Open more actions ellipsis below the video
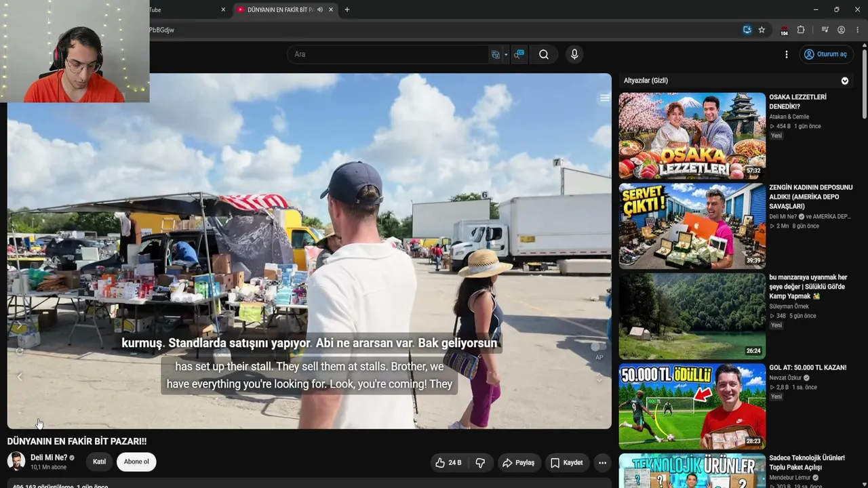Screen dimensions: 868x488 602,462
